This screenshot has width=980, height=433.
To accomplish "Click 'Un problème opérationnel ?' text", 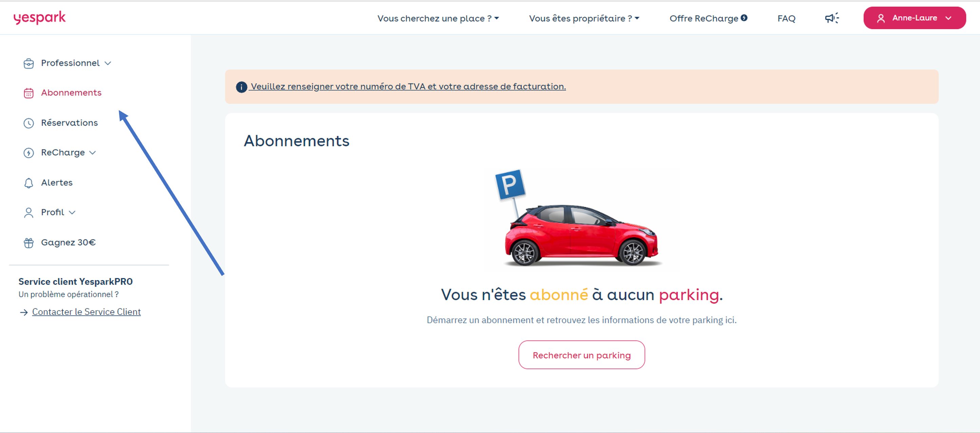I will (69, 294).
